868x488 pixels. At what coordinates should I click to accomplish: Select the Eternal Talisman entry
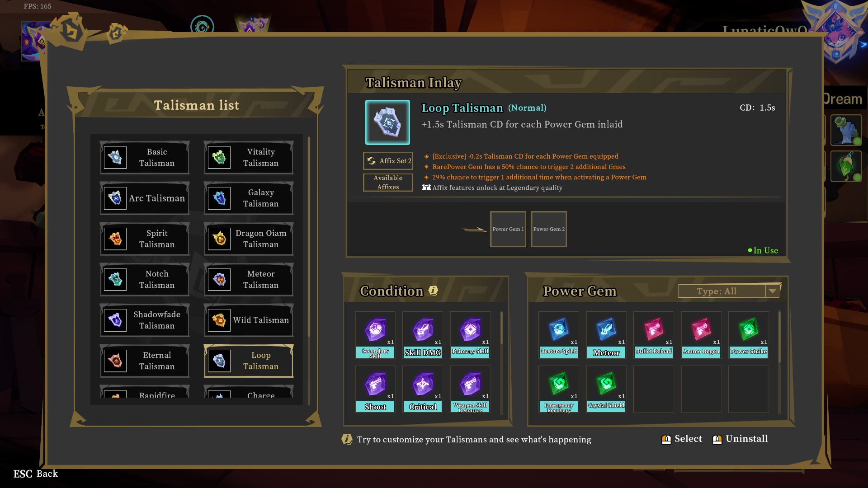pos(144,361)
